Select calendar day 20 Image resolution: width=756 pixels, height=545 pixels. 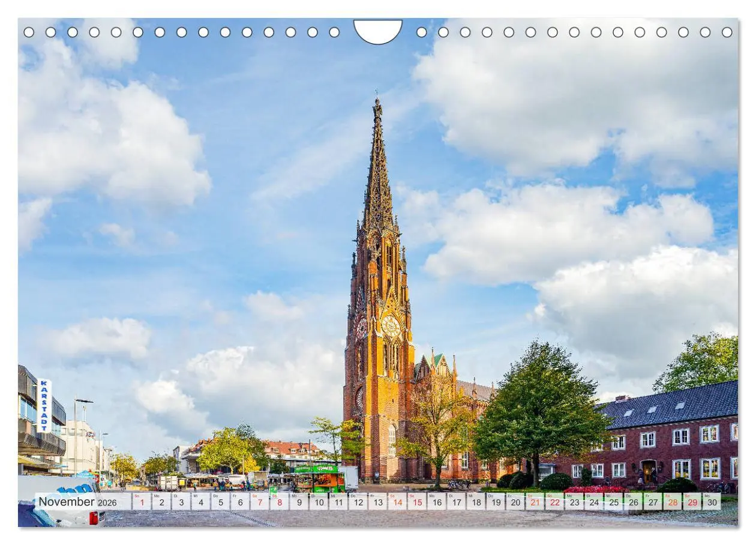515,502
